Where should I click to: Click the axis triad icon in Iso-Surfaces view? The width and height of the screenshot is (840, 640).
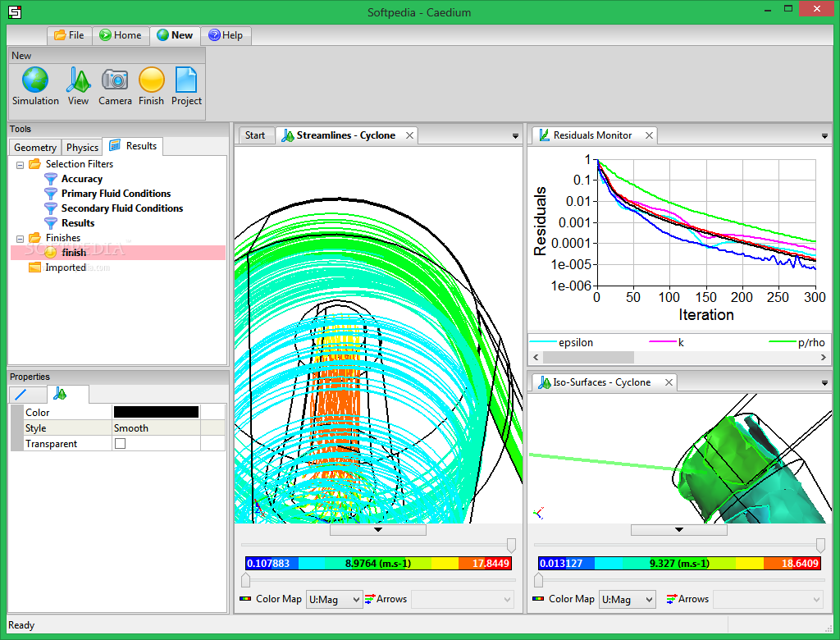539,513
